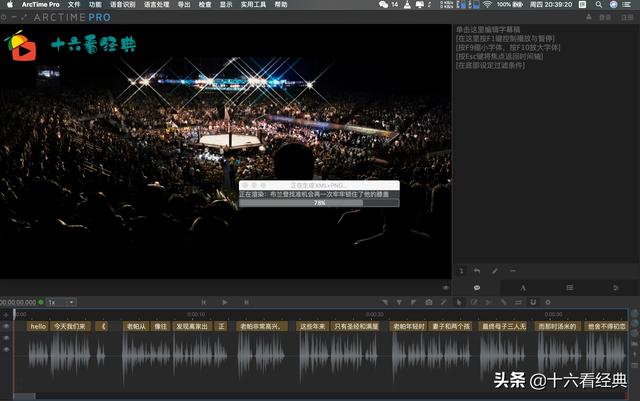Open the 实用工具 menu
This screenshot has height=401, width=640.
253,4
